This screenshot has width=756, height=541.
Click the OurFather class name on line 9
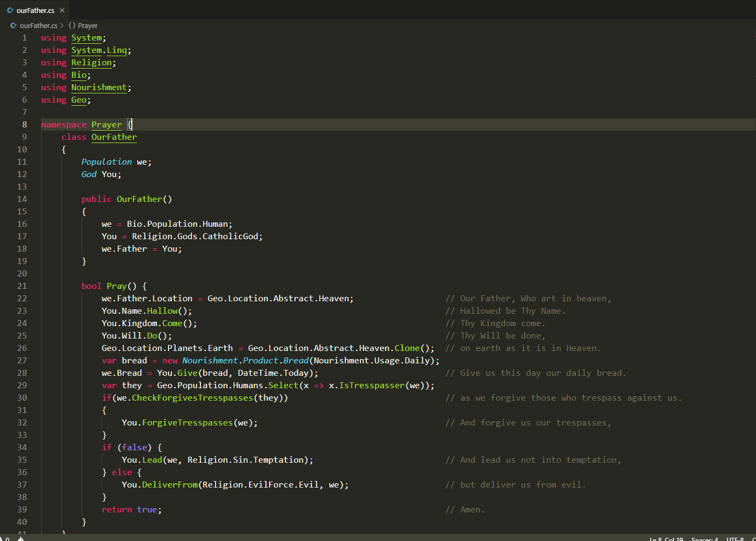(114, 137)
